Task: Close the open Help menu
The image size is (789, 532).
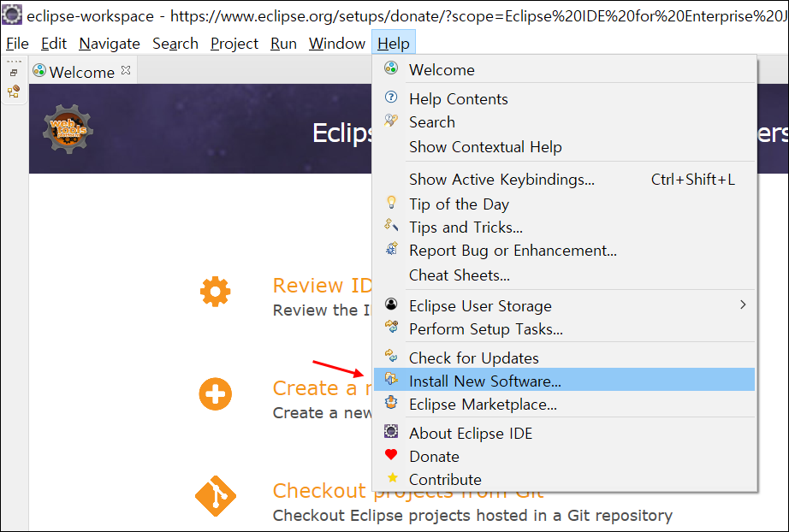Action: pyautogui.click(x=394, y=44)
